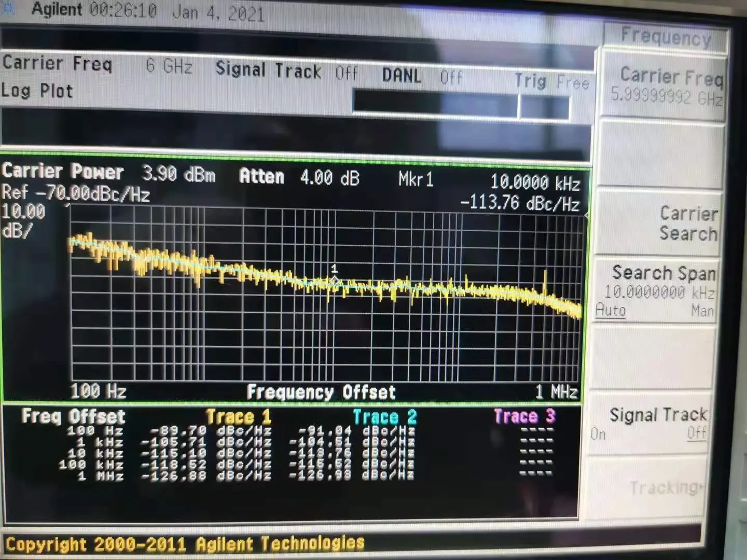Screen dimensions: 747x560
Task: Click the Freq Offset table header
Action: pos(73,416)
